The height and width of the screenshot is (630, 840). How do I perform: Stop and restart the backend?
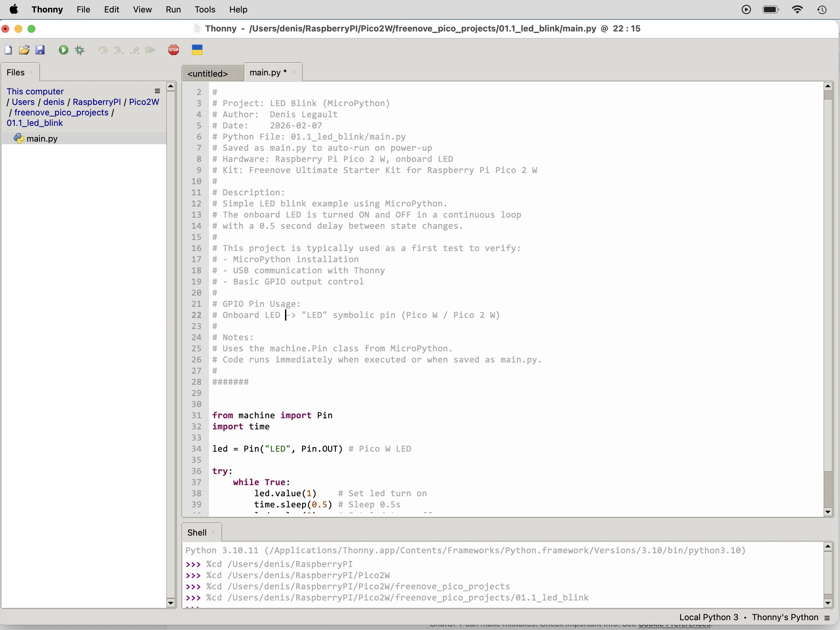174,50
